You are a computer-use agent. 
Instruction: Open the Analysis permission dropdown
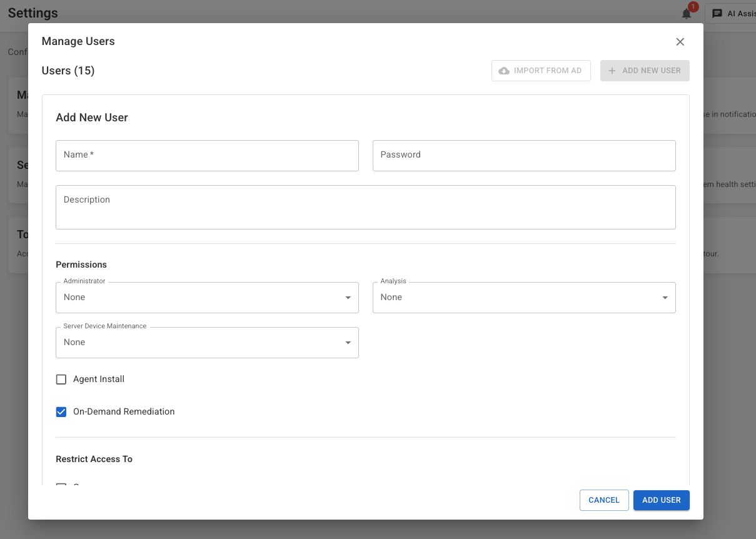[524, 298]
